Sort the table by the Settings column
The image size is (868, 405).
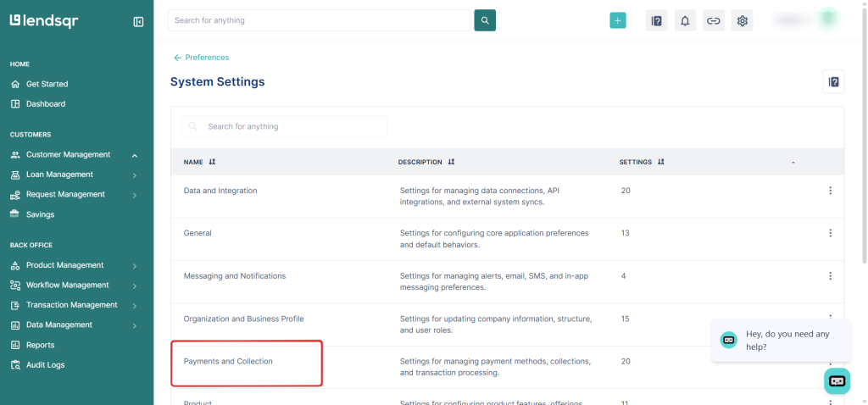pyautogui.click(x=660, y=162)
